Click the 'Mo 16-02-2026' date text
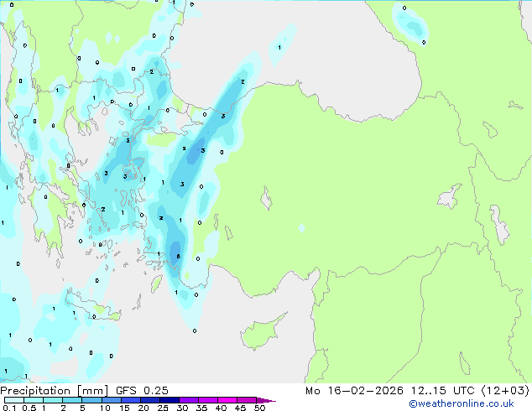Viewport: 532px width, 411px height. tap(354, 391)
